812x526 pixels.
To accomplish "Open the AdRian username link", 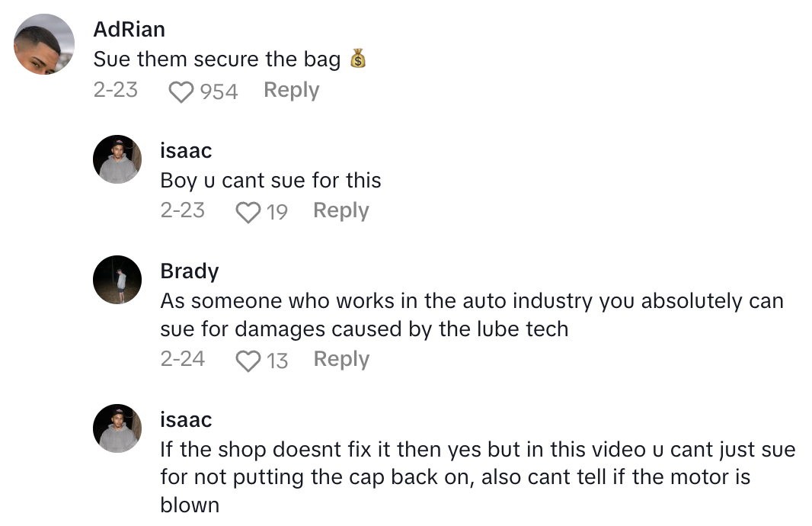I will (x=129, y=30).
